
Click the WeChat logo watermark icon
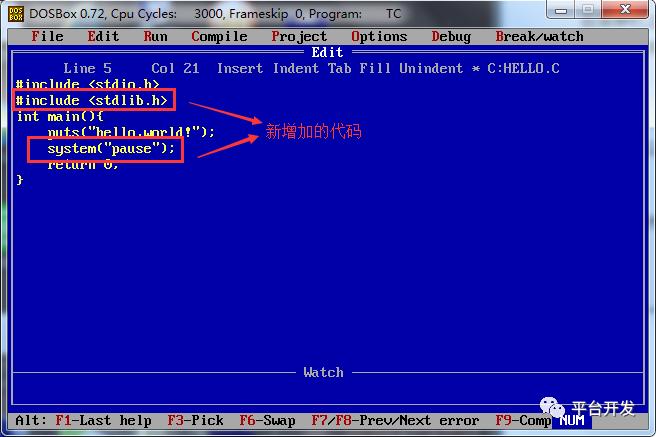(552, 407)
